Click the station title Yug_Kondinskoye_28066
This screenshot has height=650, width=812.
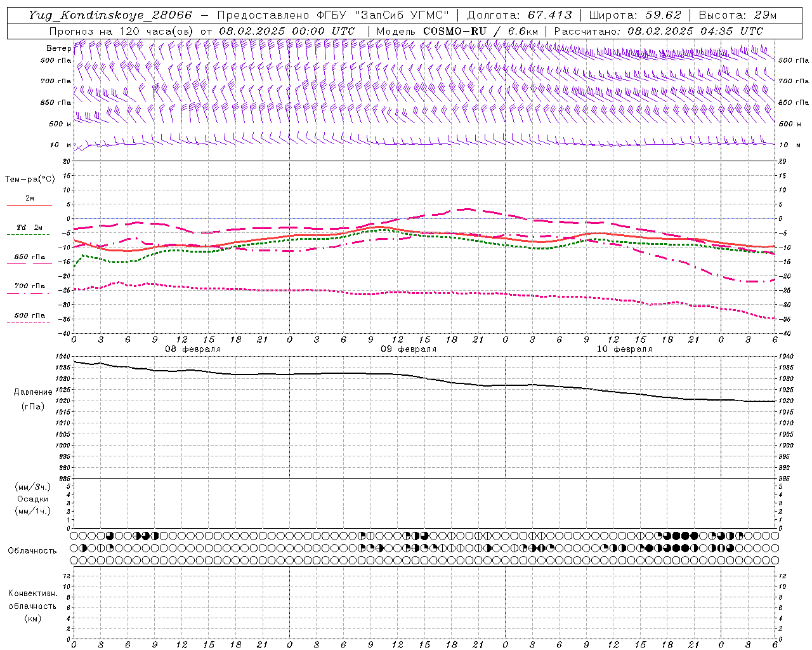(110, 15)
